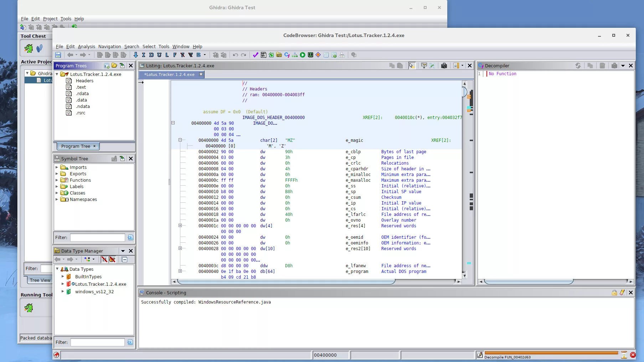This screenshot has height=362, width=644.
Task: Click the Data Type Manager filter input field
Action: coord(97,342)
